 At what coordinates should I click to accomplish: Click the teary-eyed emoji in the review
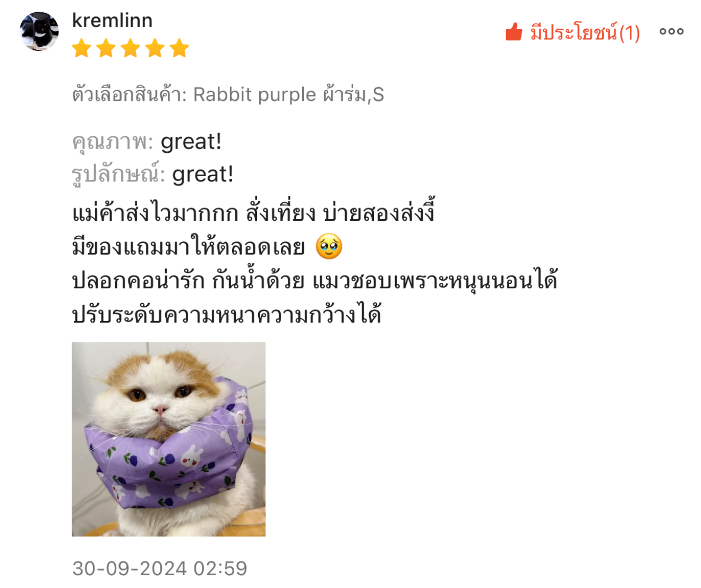coord(329,246)
